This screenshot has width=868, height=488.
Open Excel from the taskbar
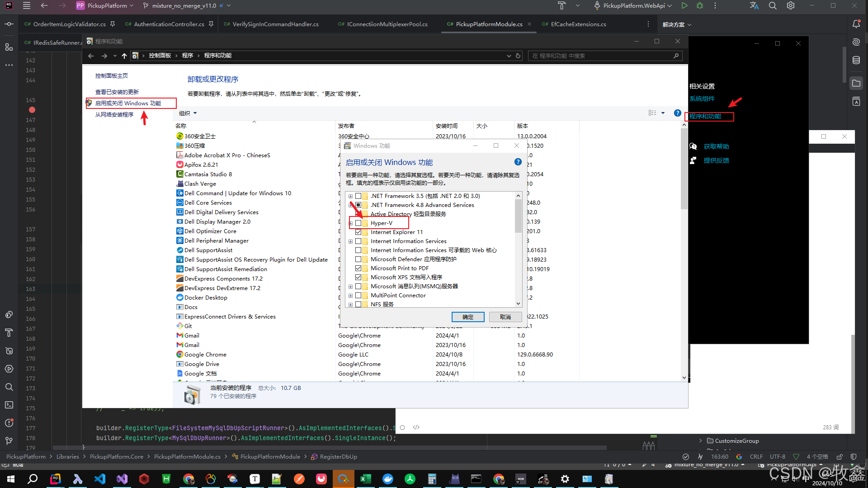tap(366, 479)
